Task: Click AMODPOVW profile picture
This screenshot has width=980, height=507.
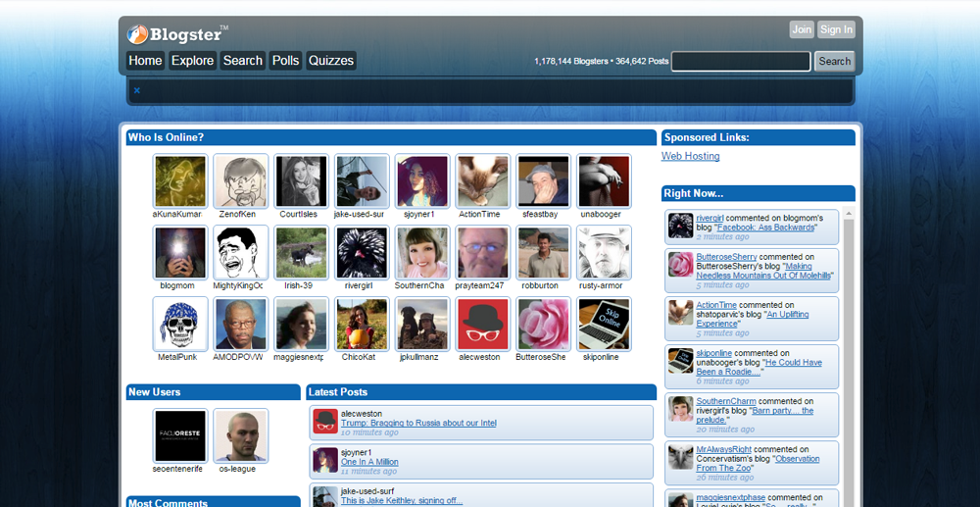Action: coord(241,324)
